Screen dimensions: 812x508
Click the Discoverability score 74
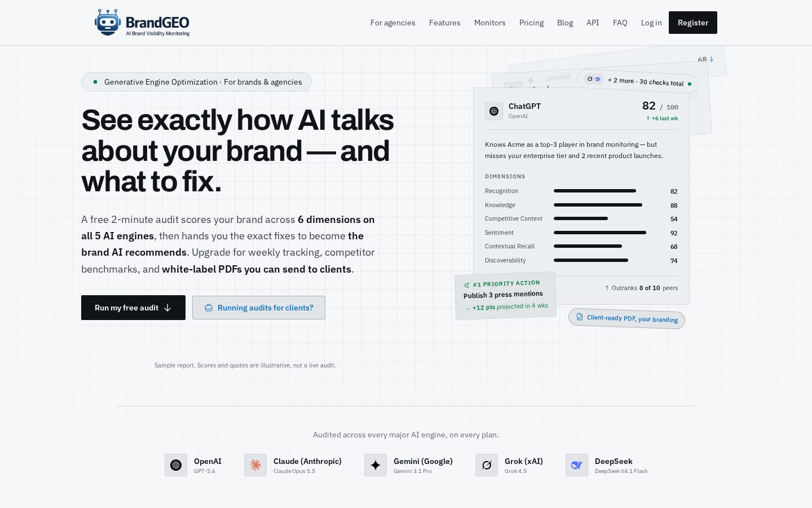coord(674,261)
